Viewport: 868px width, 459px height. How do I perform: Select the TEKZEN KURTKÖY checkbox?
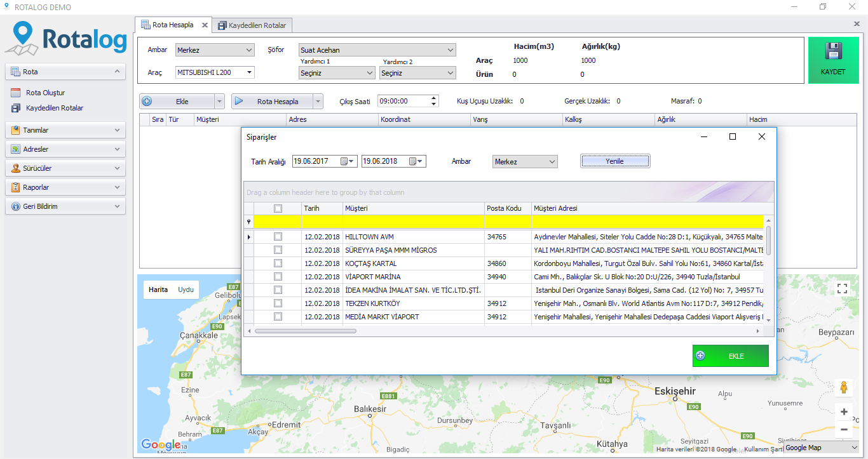(278, 303)
